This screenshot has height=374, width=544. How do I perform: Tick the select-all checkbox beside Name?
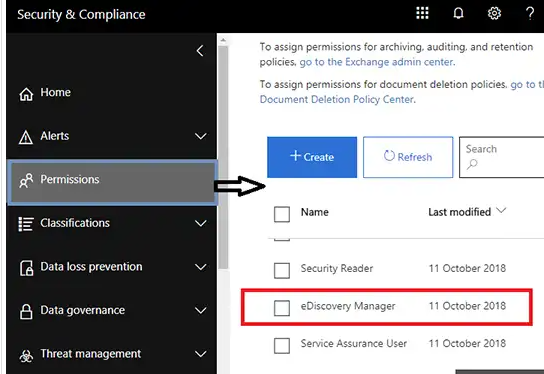click(282, 214)
